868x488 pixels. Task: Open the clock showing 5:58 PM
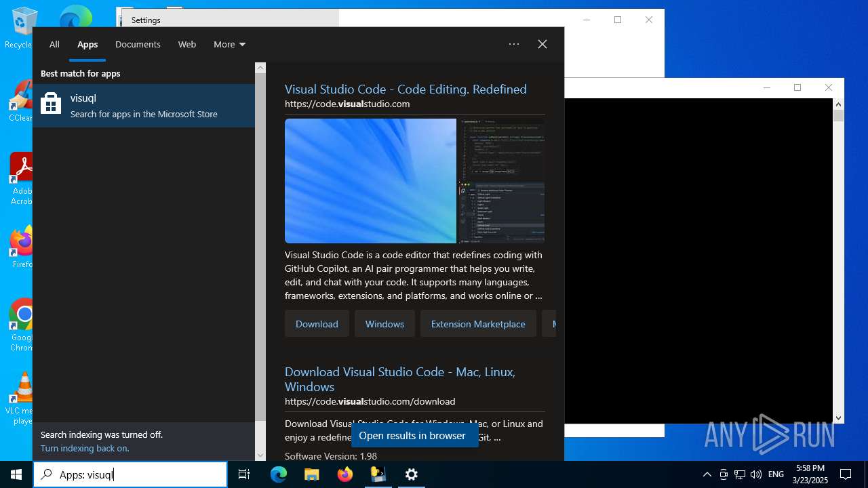(810, 474)
